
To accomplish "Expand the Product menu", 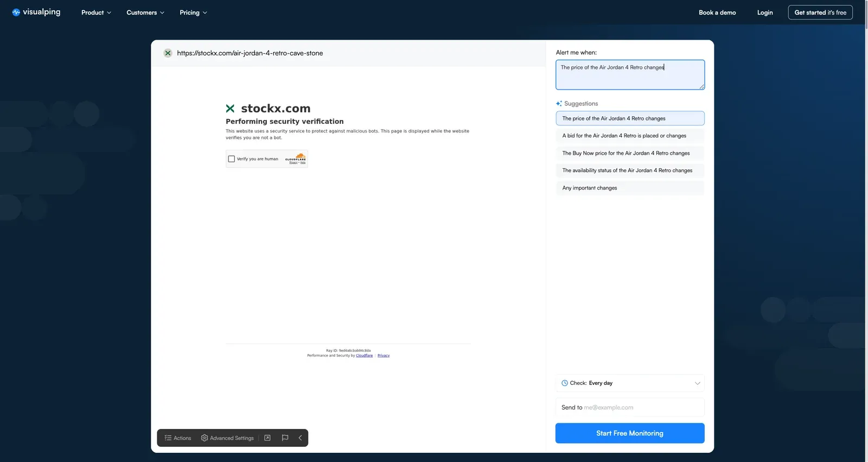I will click(x=96, y=12).
